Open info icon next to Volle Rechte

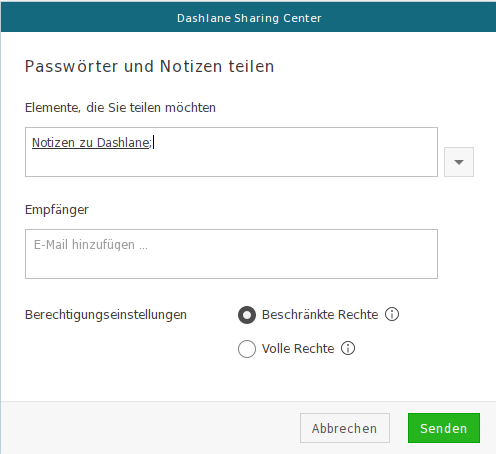[x=348, y=348]
